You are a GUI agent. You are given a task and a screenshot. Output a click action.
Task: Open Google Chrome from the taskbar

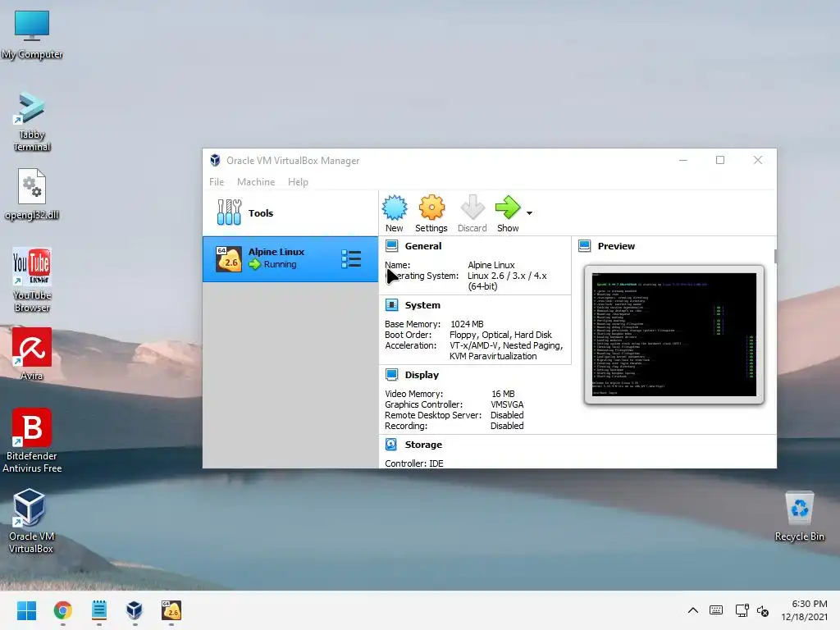(62, 610)
